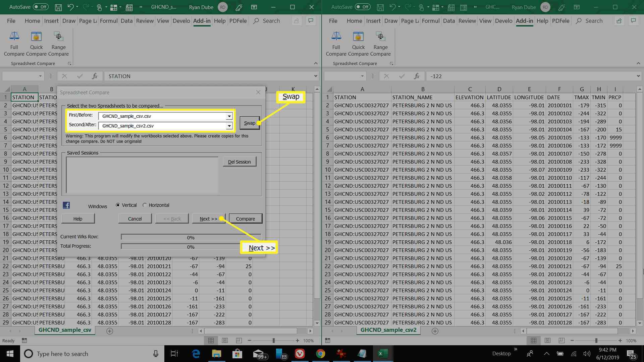
Task: Click the Spreadsheet Compare settings icon
Action: coord(70,63)
